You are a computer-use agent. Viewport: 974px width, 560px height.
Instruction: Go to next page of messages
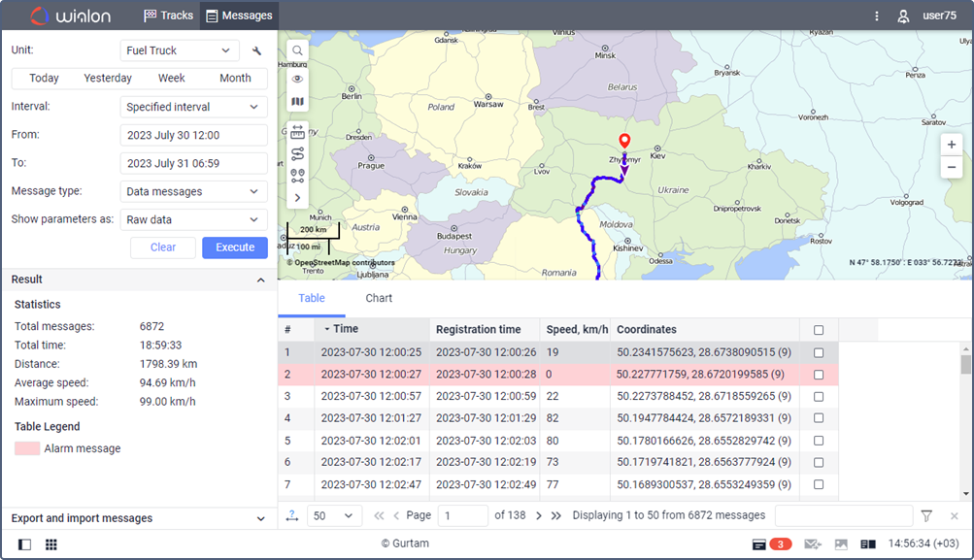tap(539, 516)
